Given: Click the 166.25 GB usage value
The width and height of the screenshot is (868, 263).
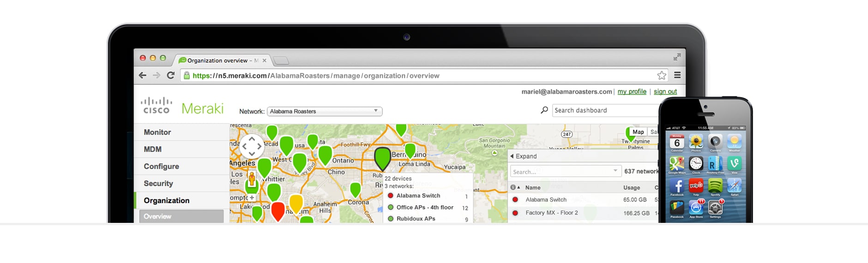Looking at the screenshot, I should pyautogui.click(x=636, y=213).
